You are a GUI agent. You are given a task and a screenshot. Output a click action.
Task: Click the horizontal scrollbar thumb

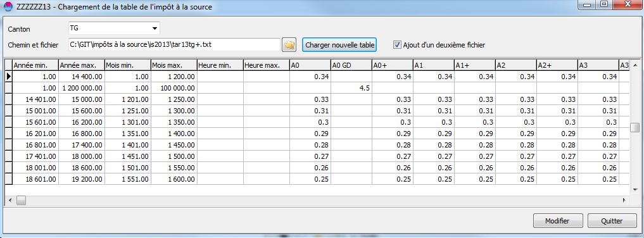tap(21, 200)
